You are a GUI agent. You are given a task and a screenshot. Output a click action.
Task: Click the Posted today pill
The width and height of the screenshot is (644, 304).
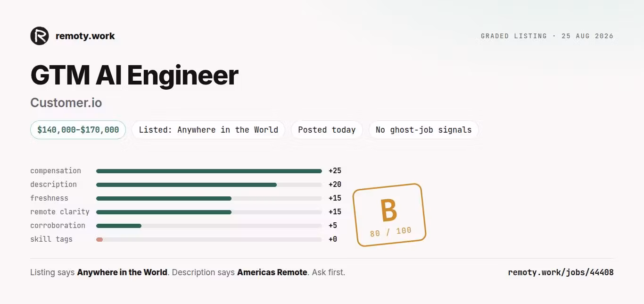pyautogui.click(x=327, y=130)
